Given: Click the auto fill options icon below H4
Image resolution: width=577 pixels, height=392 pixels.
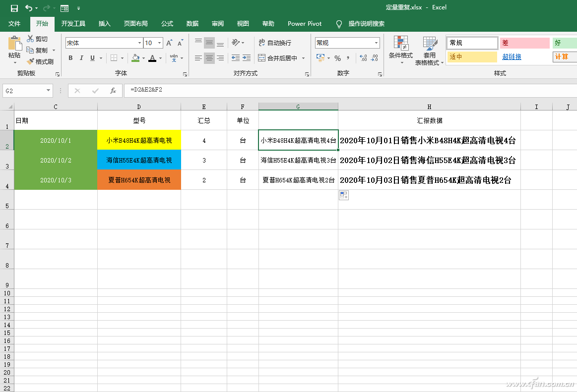Looking at the screenshot, I should click(344, 195).
